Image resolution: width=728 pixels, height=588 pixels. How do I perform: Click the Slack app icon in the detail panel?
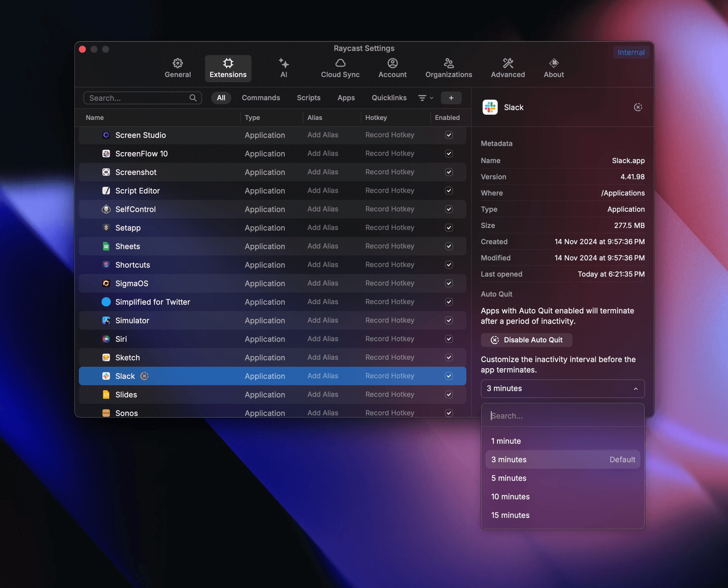(490, 107)
